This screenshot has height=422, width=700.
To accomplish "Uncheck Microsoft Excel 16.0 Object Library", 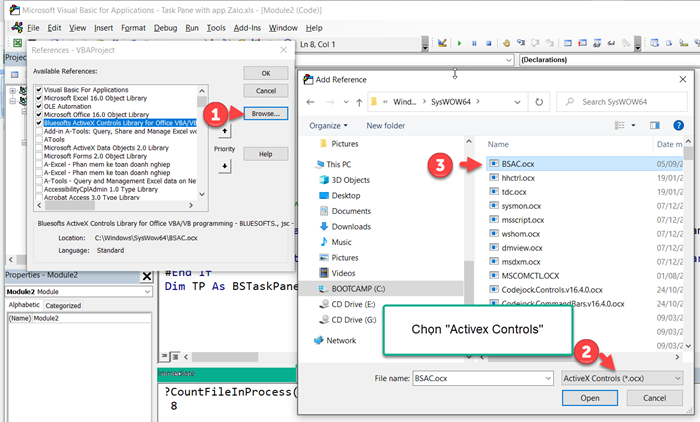I will click(x=39, y=98).
